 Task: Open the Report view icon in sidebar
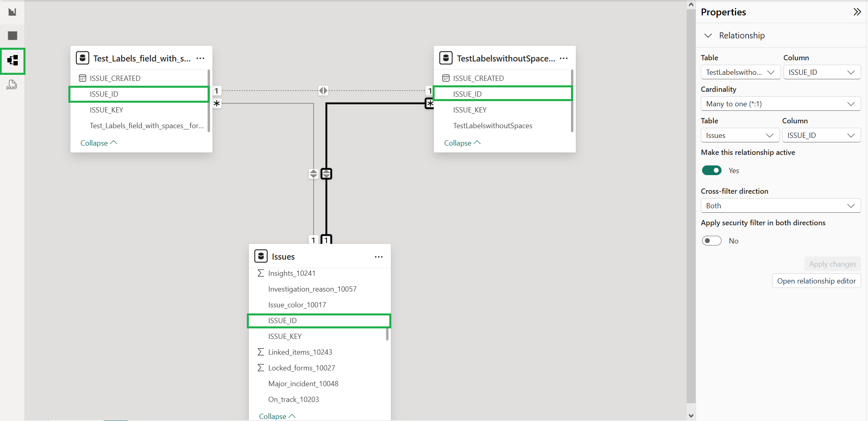point(13,12)
